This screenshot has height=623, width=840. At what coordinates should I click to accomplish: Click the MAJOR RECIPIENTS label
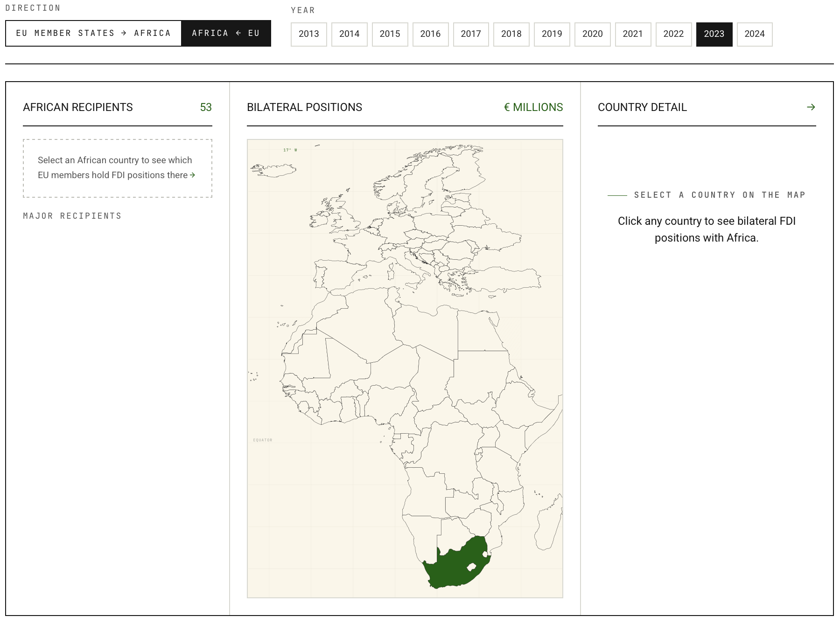coord(72,216)
